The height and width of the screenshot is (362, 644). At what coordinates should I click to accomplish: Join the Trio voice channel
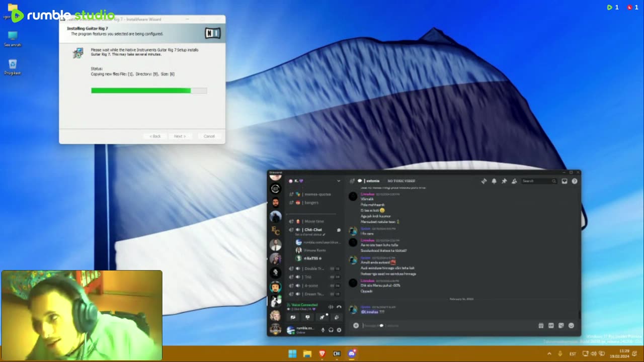(x=314, y=277)
